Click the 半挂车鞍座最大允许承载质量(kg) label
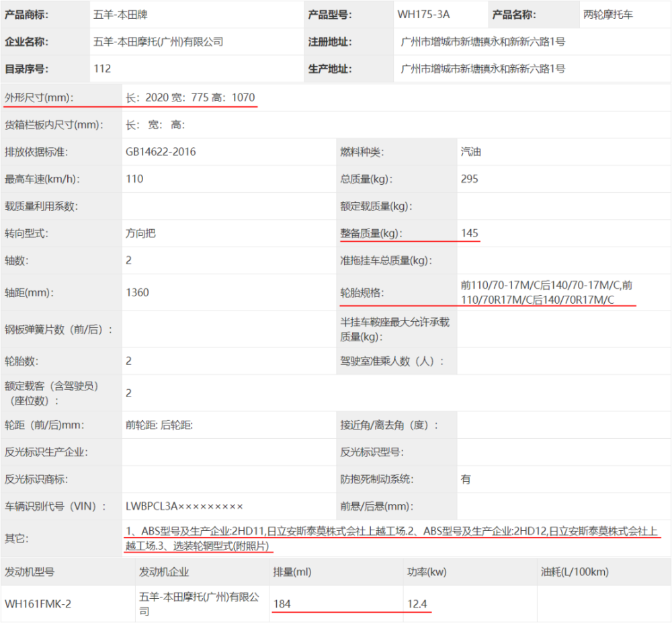Screen dimensions: 672x623 point(394,329)
